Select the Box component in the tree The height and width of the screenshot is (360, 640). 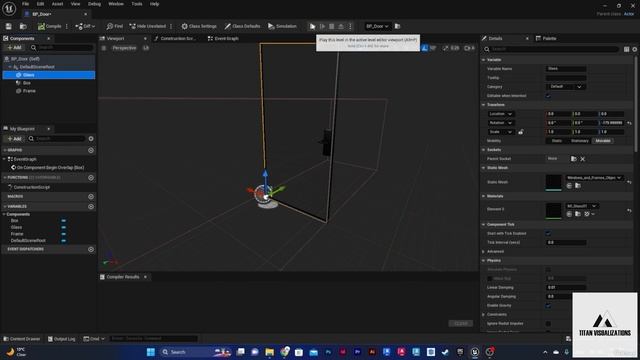tap(27, 83)
